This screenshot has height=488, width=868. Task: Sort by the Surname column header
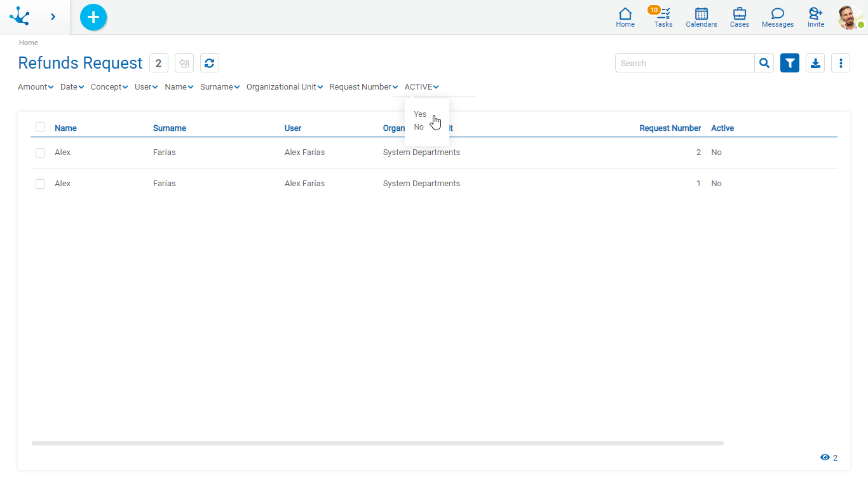pyautogui.click(x=170, y=128)
